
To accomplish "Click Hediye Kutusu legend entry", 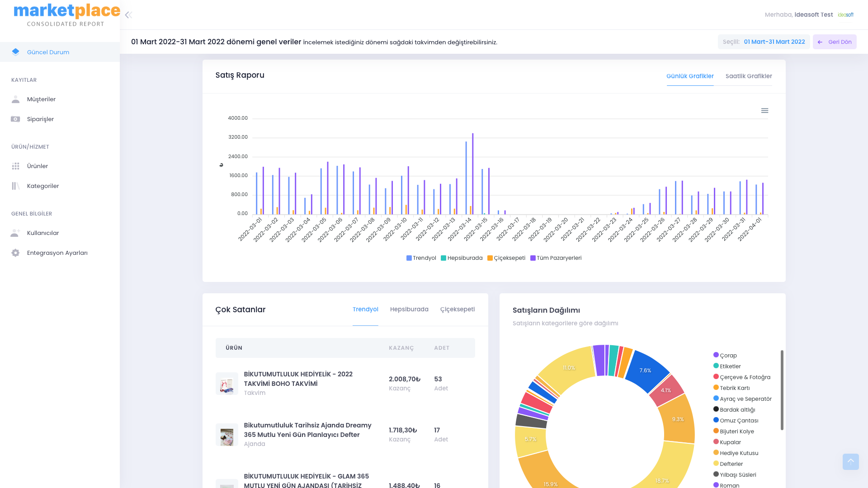I will tap(736, 453).
